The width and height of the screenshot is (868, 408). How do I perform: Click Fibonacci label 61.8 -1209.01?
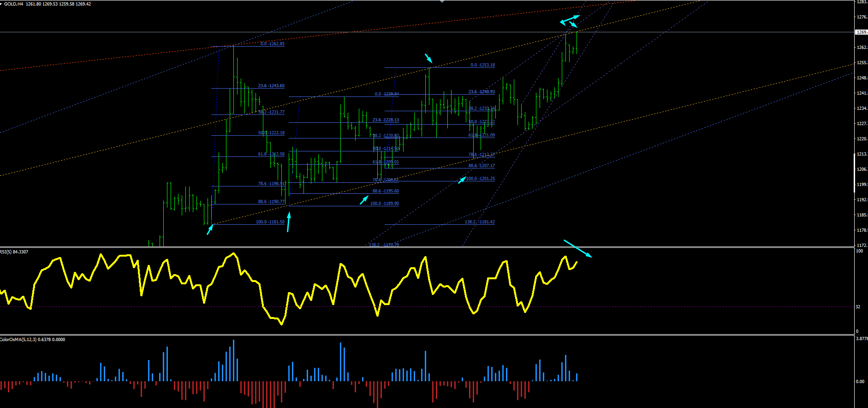[386, 162]
